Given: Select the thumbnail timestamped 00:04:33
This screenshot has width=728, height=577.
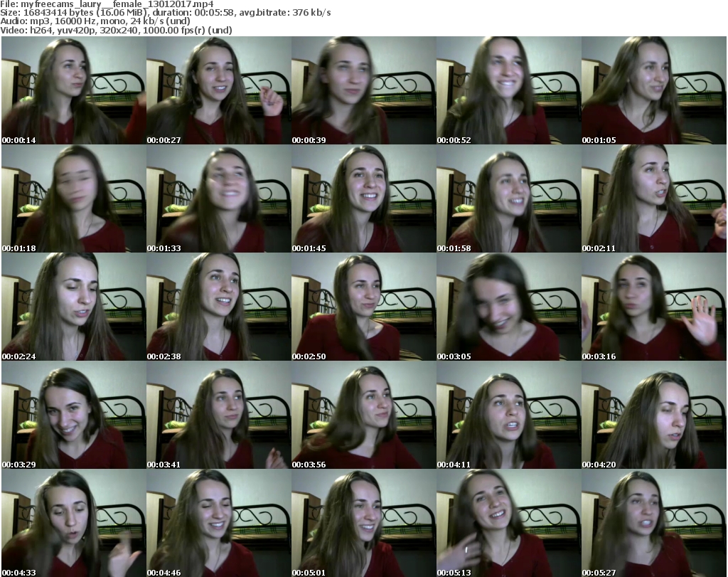Looking at the screenshot, I should click(74, 523).
